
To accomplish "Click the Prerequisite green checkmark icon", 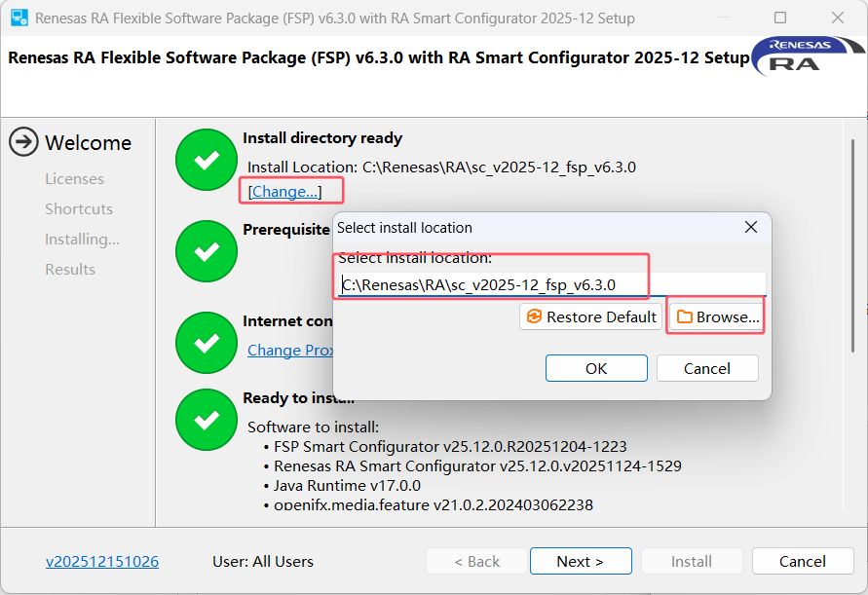I will pos(207,251).
